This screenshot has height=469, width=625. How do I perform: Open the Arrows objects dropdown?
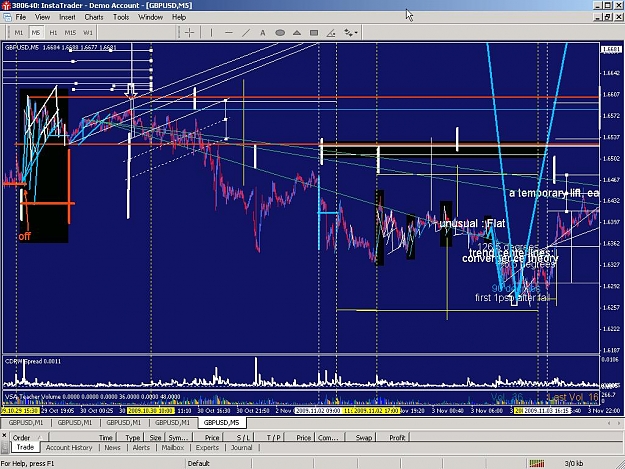(351, 33)
